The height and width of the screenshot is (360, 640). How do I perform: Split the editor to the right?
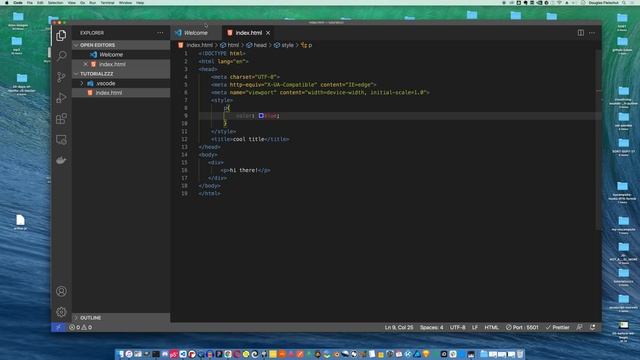(x=580, y=33)
